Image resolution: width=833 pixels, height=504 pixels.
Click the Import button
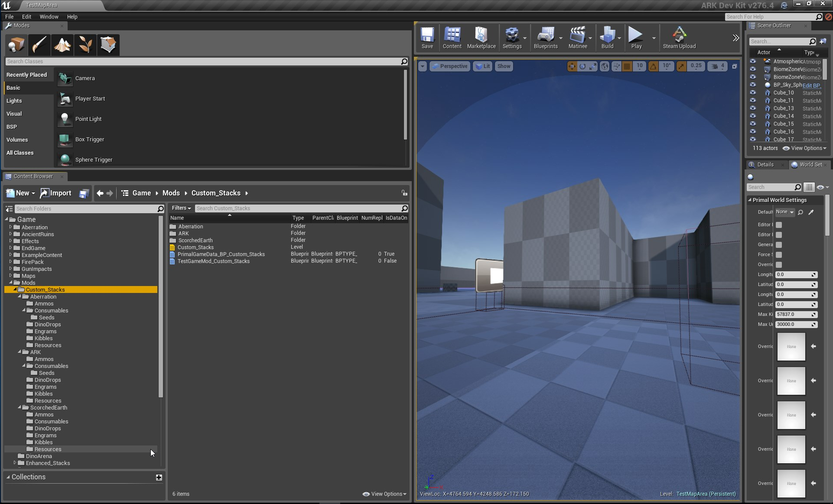(56, 193)
